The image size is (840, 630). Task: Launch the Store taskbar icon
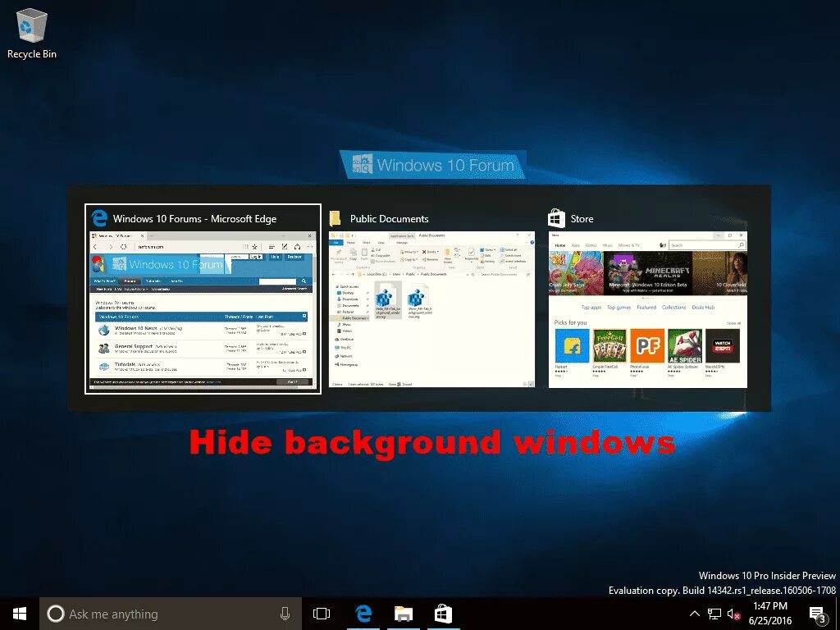(x=443, y=614)
